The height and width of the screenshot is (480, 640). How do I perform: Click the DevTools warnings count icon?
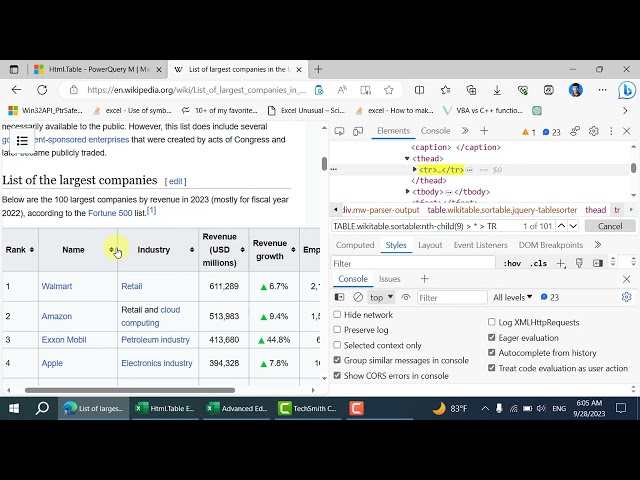(528, 132)
